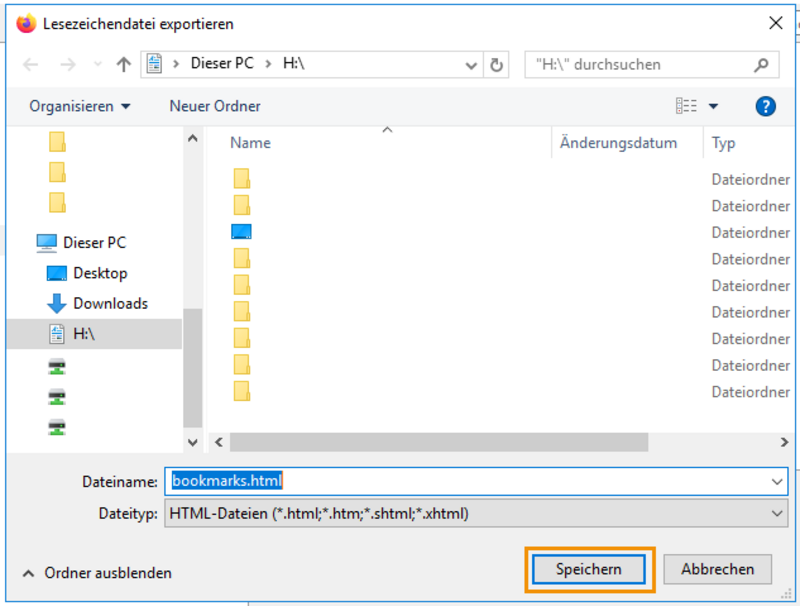
Task: Click the Forward navigation arrow
Action: tap(67, 65)
